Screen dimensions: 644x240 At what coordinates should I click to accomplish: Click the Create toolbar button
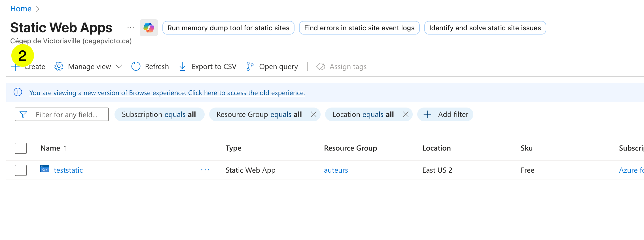point(28,67)
